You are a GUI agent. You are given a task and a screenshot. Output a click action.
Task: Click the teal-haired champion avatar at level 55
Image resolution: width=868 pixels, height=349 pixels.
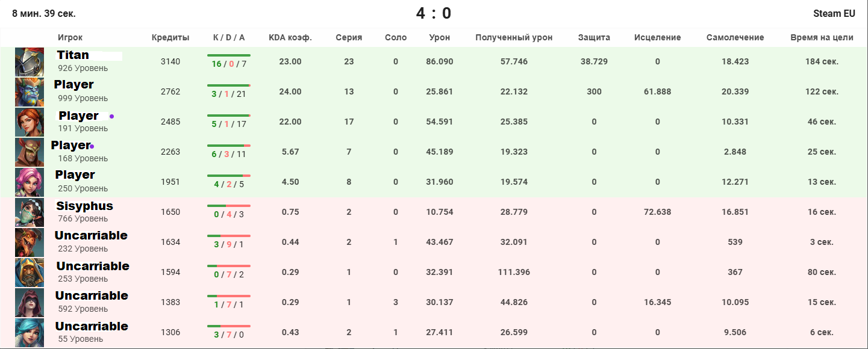tap(30, 333)
